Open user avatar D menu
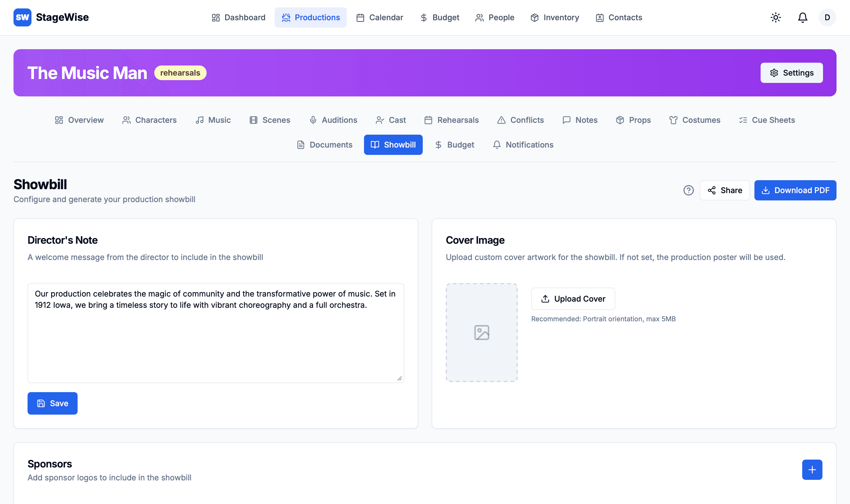 [x=827, y=17]
